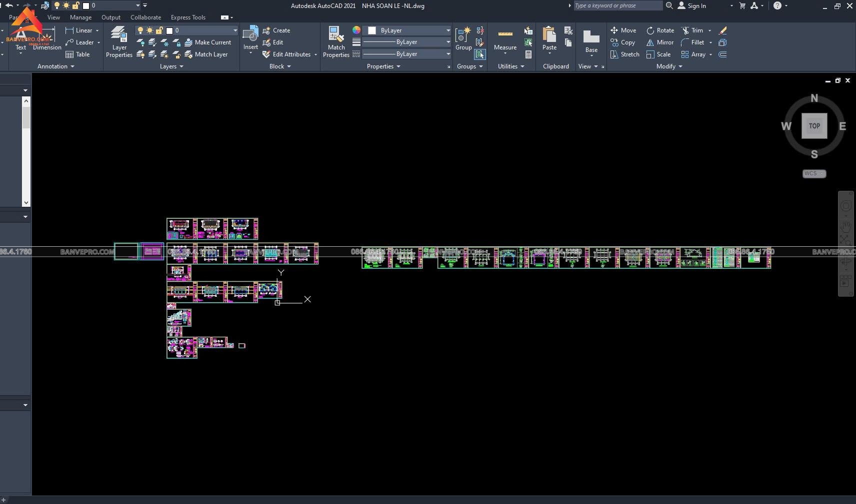
Task: Click the Undo arrow in quick access toolbar
Action: tap(9, 5)
